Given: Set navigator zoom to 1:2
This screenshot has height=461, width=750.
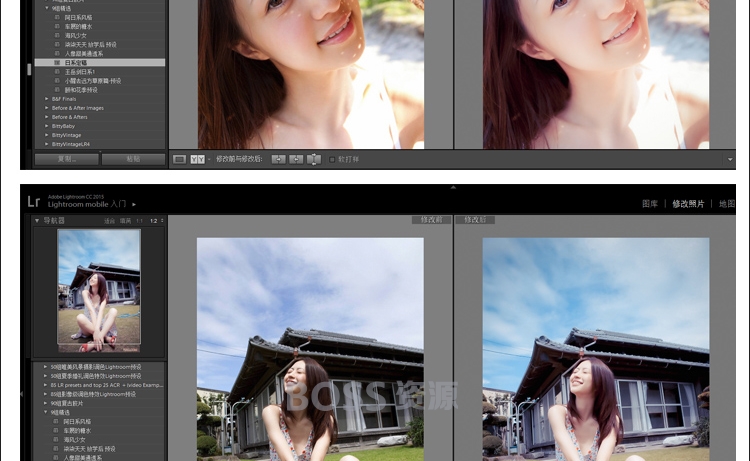Looking at the screenshot, I should [154, 221].
